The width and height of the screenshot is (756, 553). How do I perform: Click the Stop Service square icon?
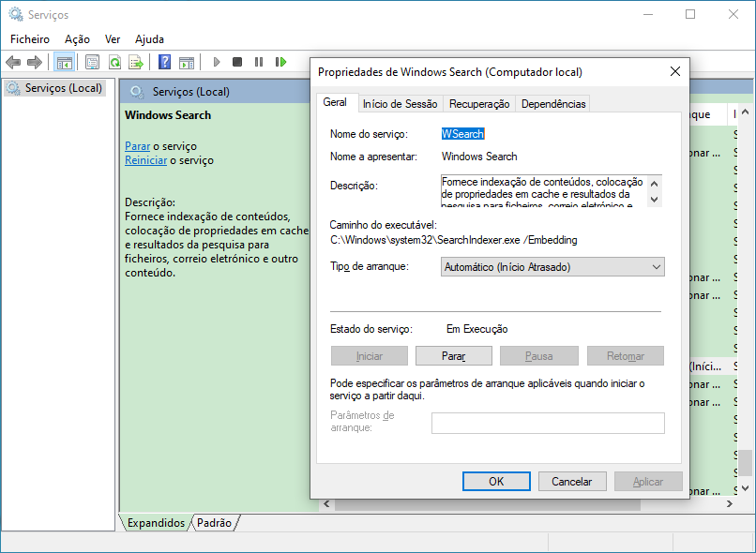[237, 62]
